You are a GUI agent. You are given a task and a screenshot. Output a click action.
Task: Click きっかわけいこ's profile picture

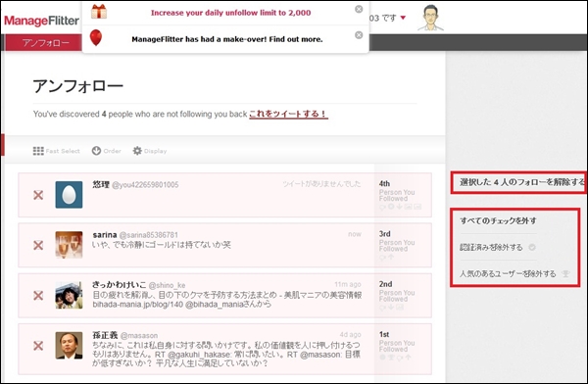click(69, 295)
